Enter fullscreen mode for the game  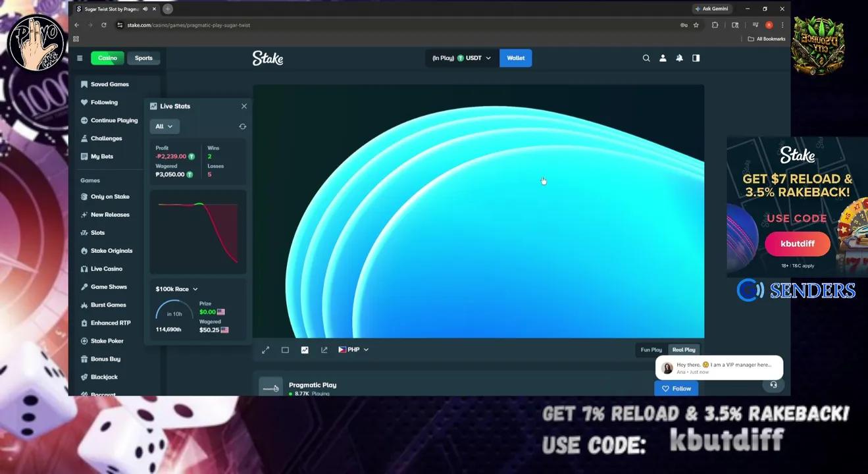click(265, 350)
